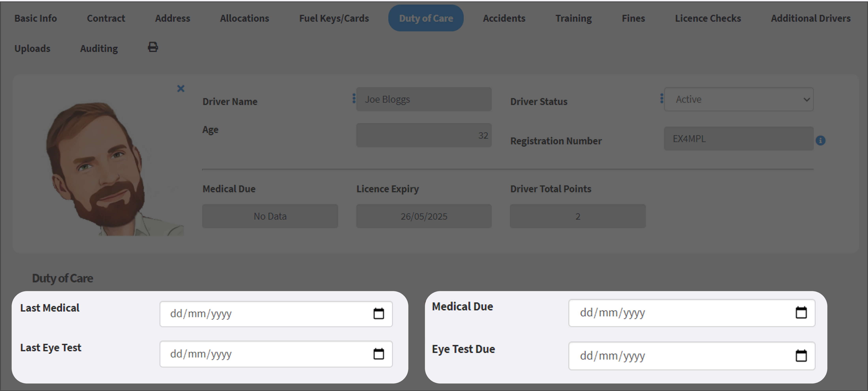Click the Age field showing 32

(x=424, y=135)
